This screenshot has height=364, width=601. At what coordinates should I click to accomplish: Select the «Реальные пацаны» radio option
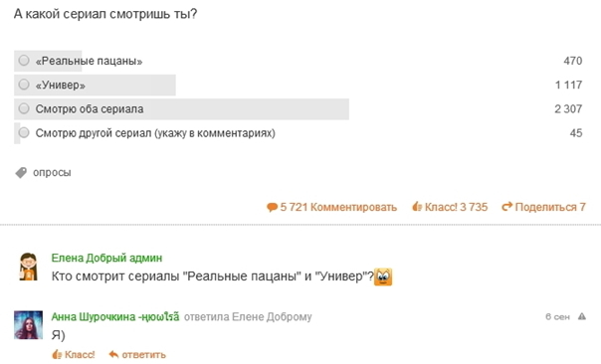24,61
